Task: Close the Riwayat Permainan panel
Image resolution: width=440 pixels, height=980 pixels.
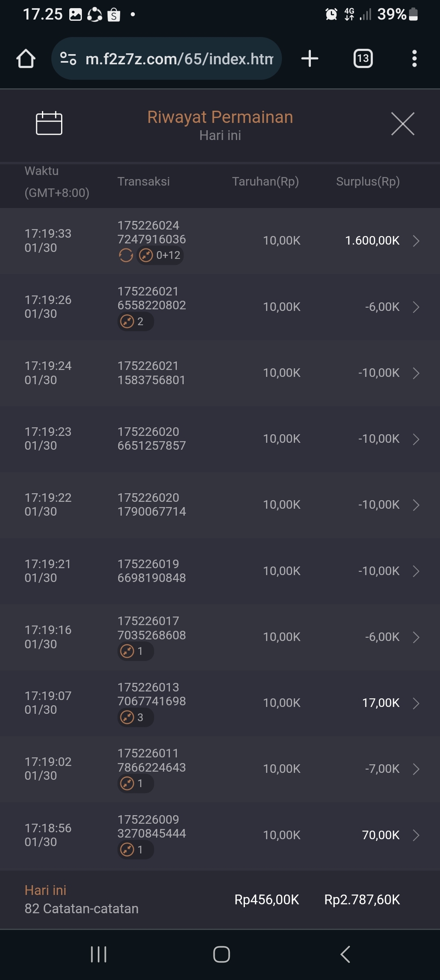Action: click(x=403, y=124)
